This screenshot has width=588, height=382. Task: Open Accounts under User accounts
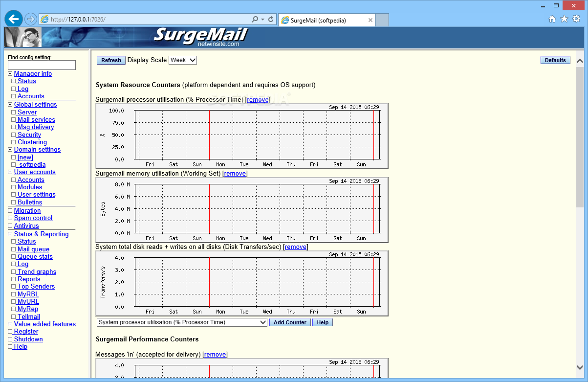(31, 180)
